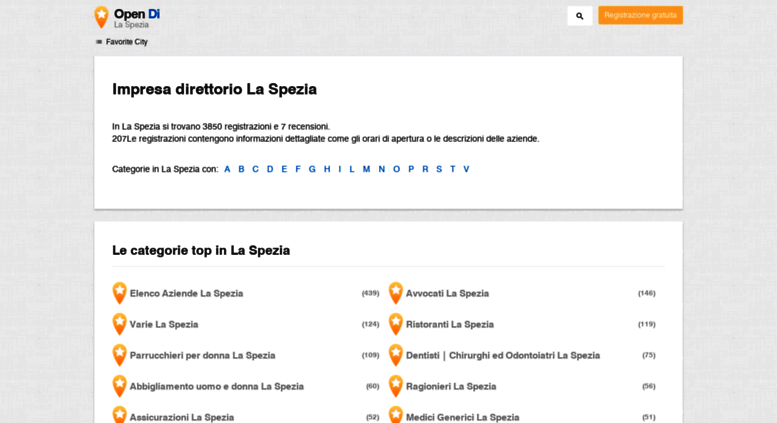Click the (56) count for Ragionieri

[649, 386]
